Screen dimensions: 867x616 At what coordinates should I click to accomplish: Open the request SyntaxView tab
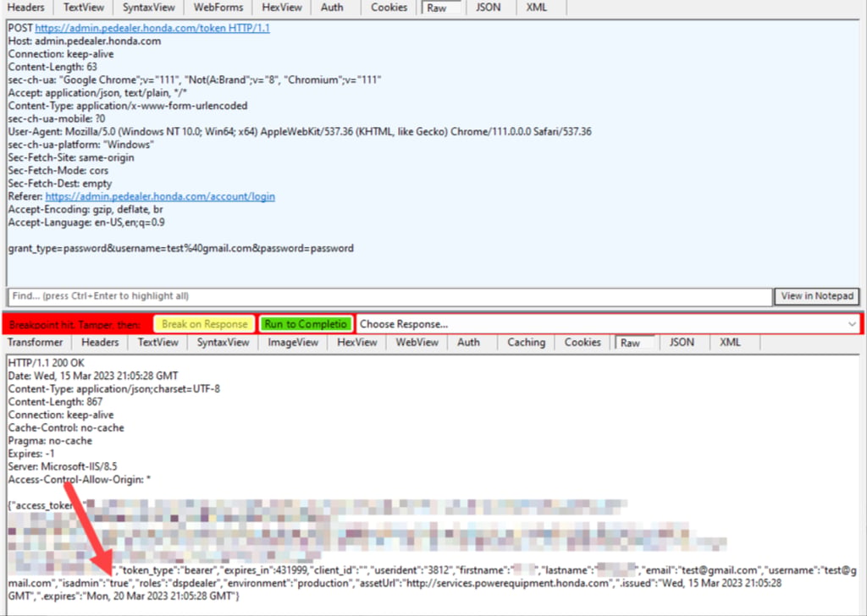tap(149, 7)
